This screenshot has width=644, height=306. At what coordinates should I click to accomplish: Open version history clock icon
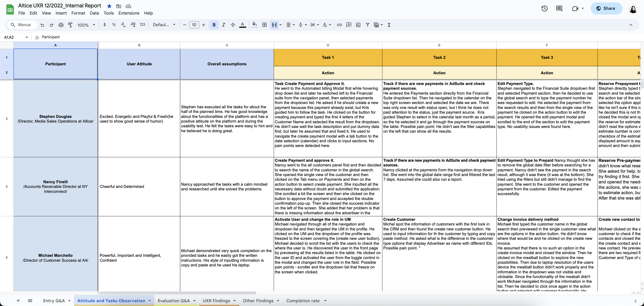545,9
